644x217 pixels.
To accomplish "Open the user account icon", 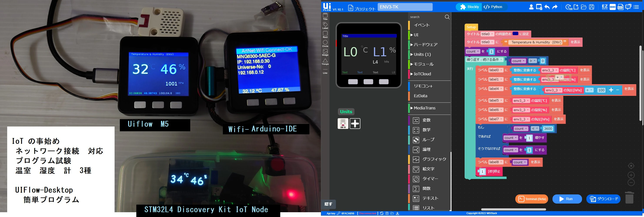I will [x=531, y=7].
